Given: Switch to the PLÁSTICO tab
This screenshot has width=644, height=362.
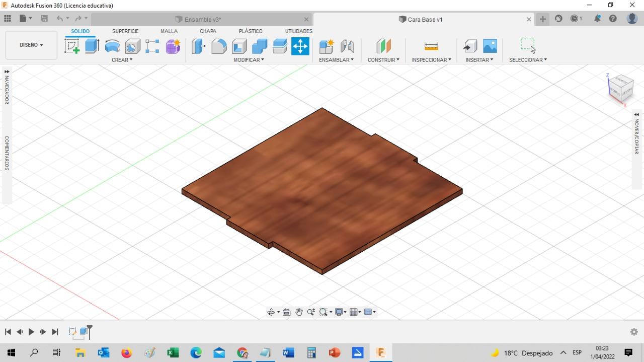Looking at the screenshot, I should point(251,31).
